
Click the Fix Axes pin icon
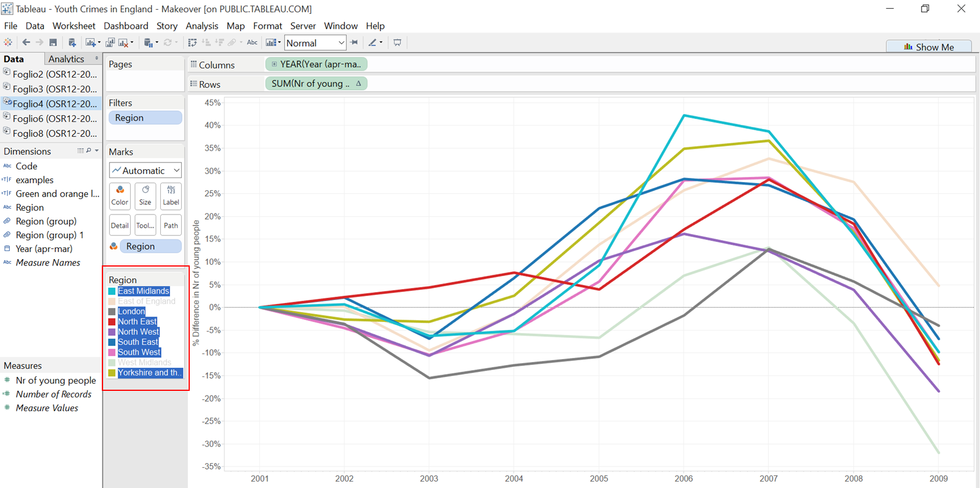[354, 42]
